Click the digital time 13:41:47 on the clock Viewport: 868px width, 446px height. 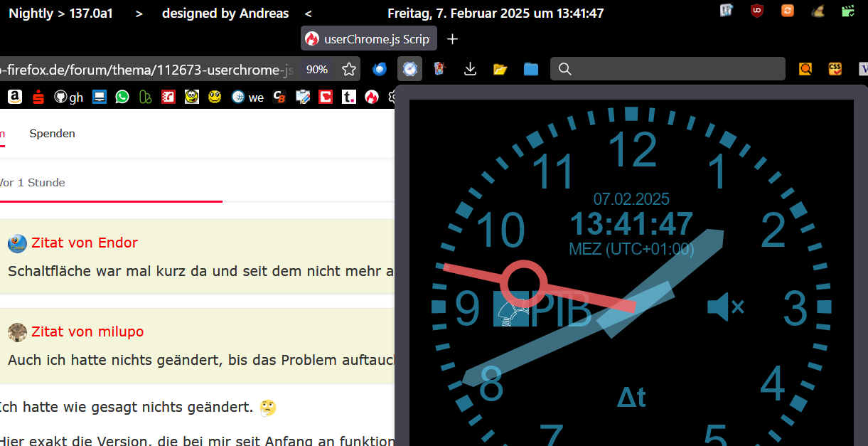click(x=631, y=224)
